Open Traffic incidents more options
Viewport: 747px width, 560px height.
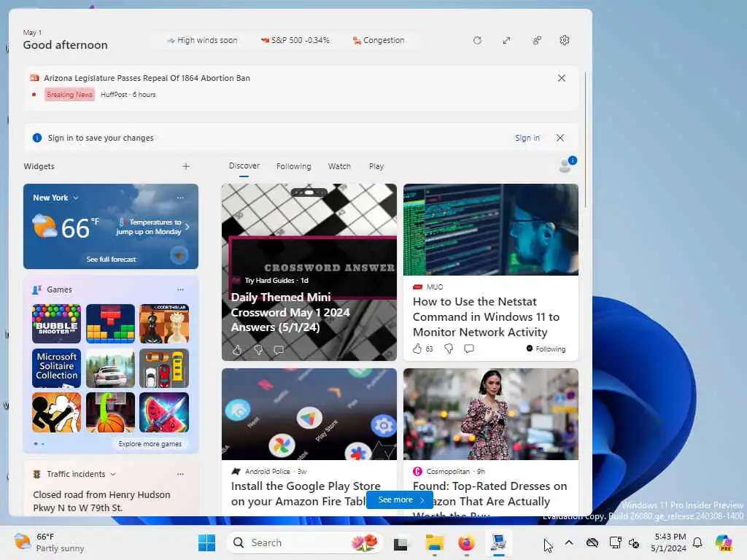pos(180,474)
